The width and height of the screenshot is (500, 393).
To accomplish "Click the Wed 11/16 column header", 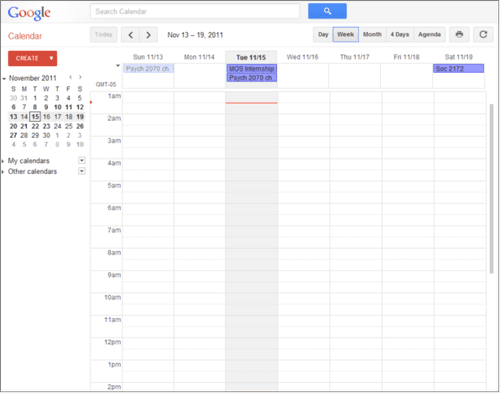I will click(302, 57).
